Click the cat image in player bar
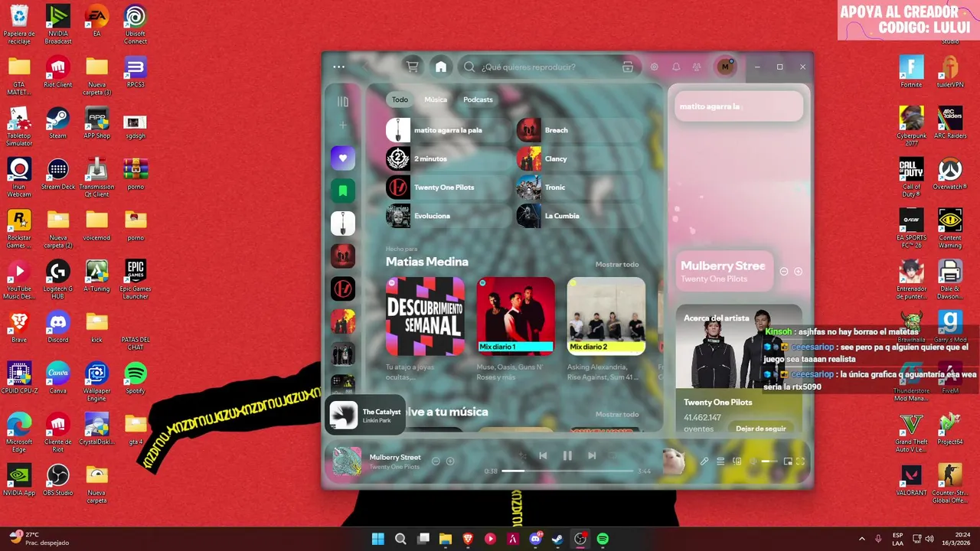980x551 pixels. pyautogui.click(x=674, y=461)
